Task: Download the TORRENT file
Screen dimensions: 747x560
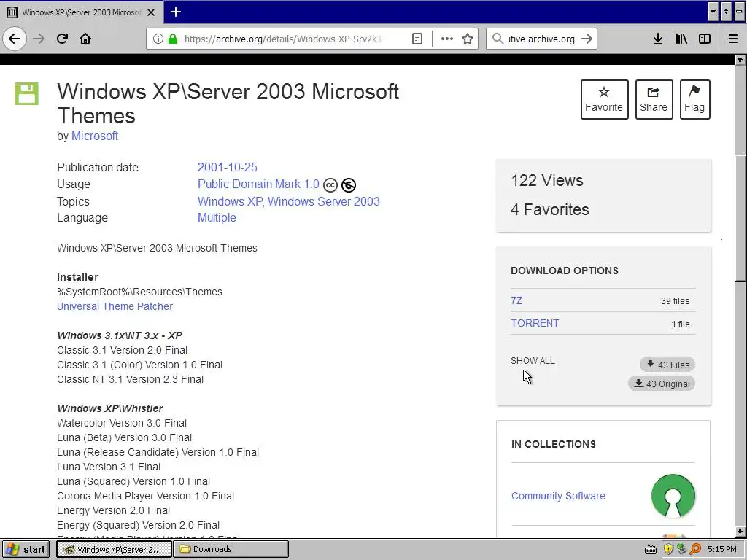Action: 535,323
